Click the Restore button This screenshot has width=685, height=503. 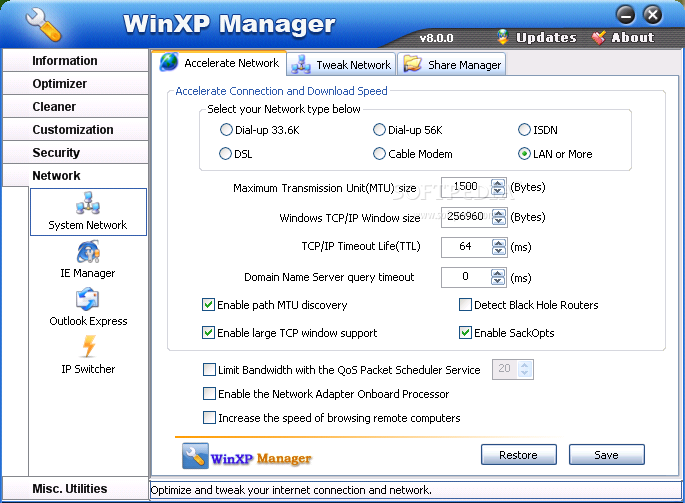[519, 455]
